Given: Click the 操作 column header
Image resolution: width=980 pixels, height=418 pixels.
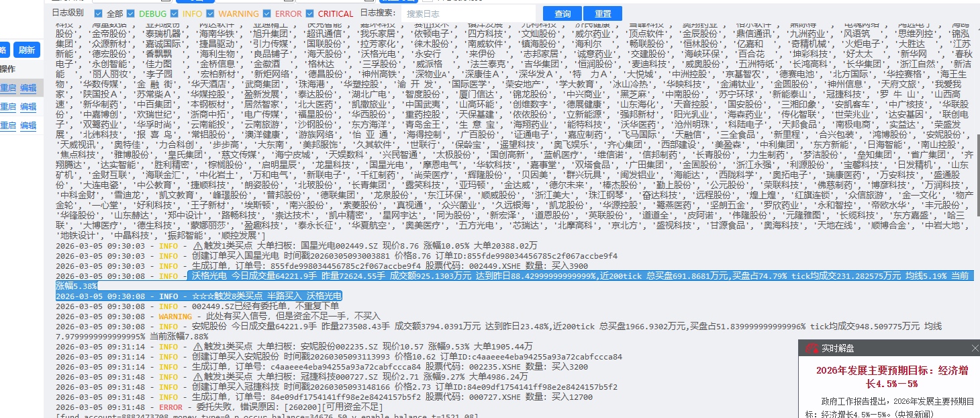Looking at the screenshot, I should point(8,69).
